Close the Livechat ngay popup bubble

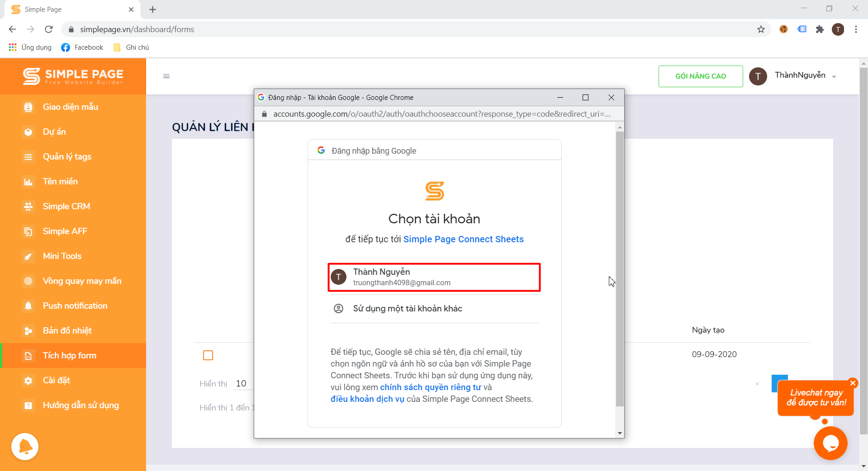pos(853,383)
